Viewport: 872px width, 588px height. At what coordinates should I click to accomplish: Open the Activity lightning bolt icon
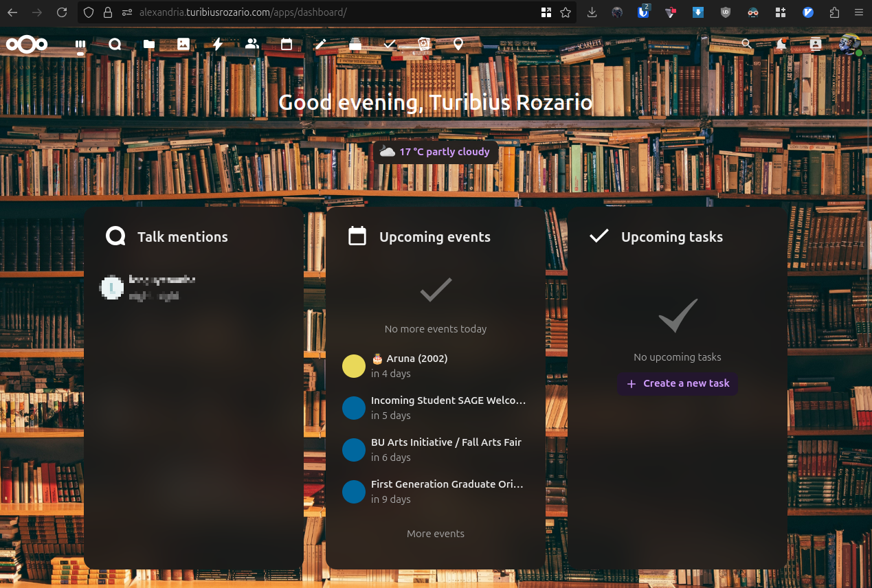(218, 45)
